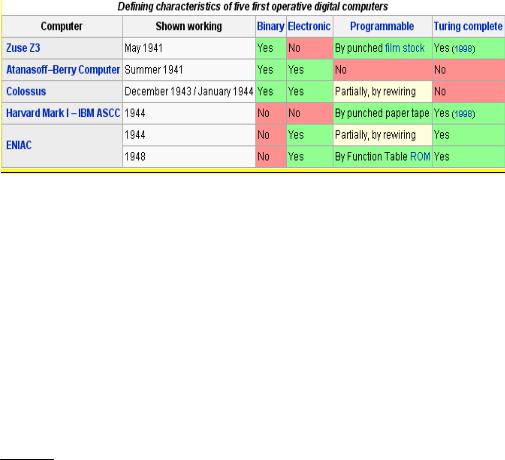Viewport: 505px width, 460px height.
Task: Open the Zuse Z3 link
Action: point(23,48)
